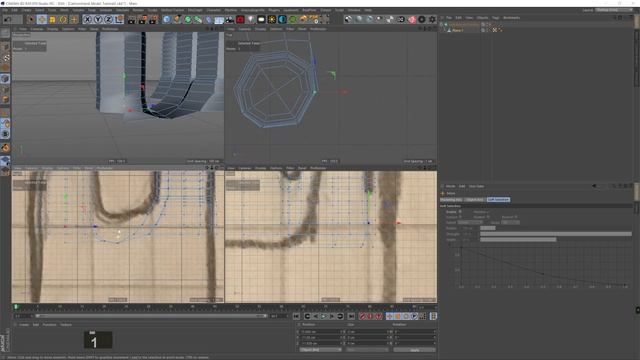
Task: Toggle the Restrict checkbox
Action: pyautogui.click(x=516, y=217)
